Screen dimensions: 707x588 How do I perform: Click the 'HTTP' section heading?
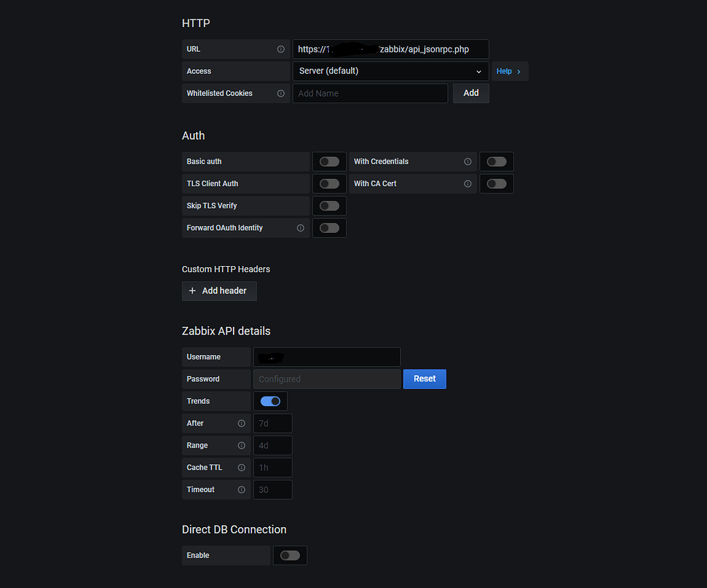click(196, 23)
